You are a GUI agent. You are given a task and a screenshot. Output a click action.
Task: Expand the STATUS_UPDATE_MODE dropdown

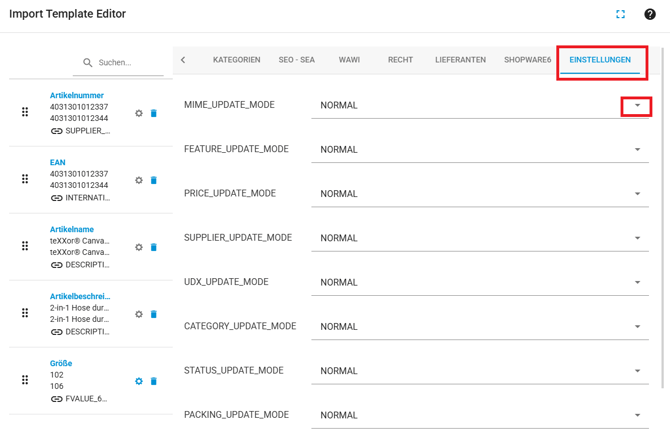click(637, 371)
